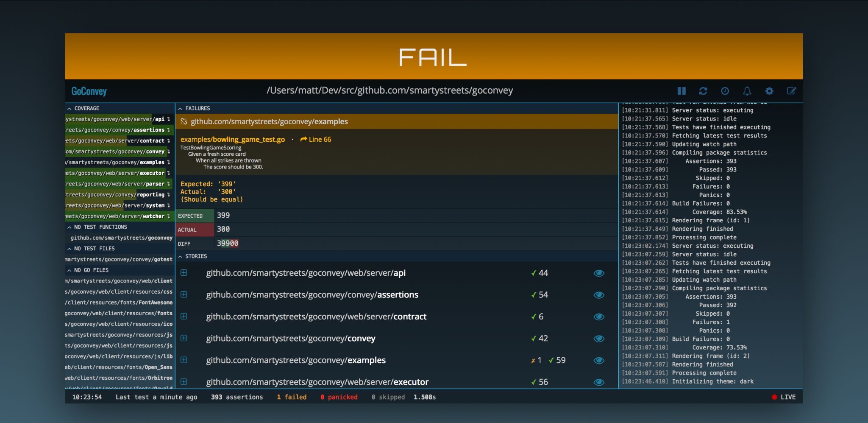Viewport: 868px width, 423px height.
Task: Expand the web/server/executor story
Action: pos(184,382)
